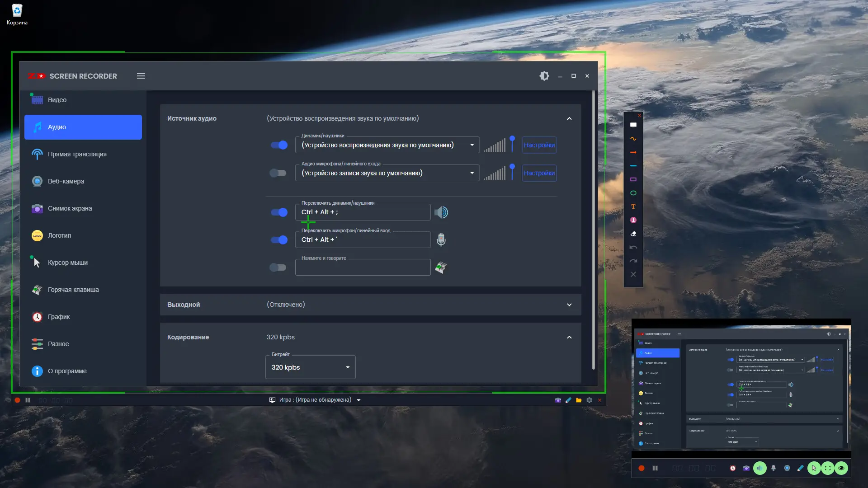This screenshot has height=488, width=868.
Task: Click the red record button in mini toolbar
Action: tap(641, 468)
